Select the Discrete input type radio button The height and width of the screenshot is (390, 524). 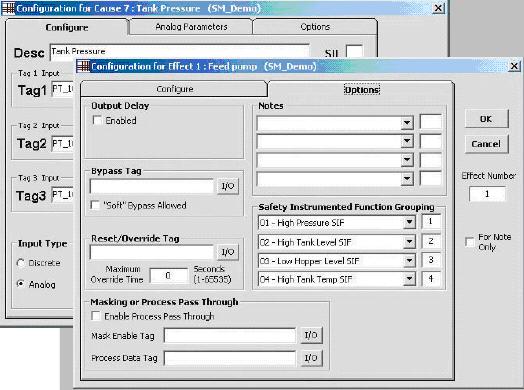[x=21, y=263]
